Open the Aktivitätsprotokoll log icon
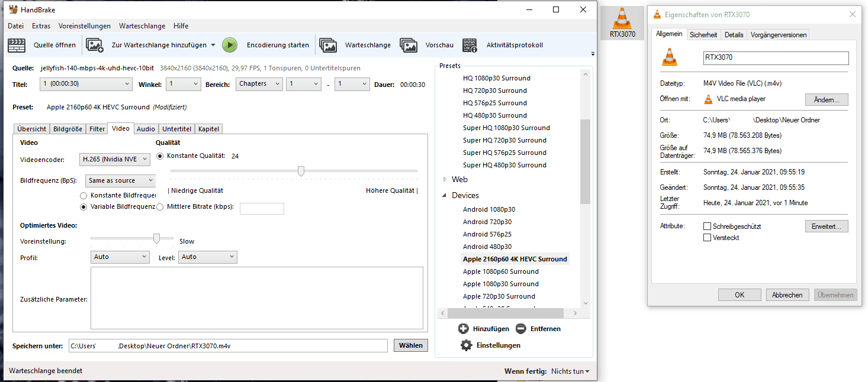This screenshot has height=382, width=868. point(470,45)
